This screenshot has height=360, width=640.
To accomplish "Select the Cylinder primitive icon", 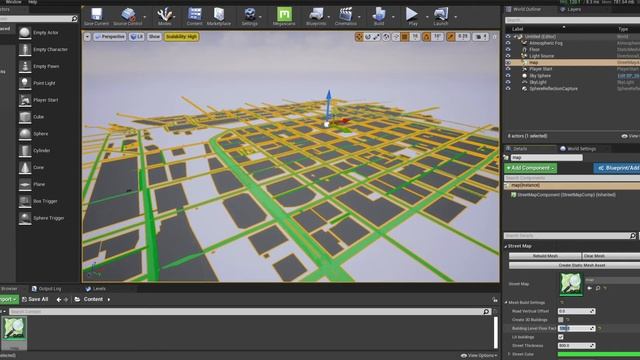I will pyautogui.click(x=25, y=151).
